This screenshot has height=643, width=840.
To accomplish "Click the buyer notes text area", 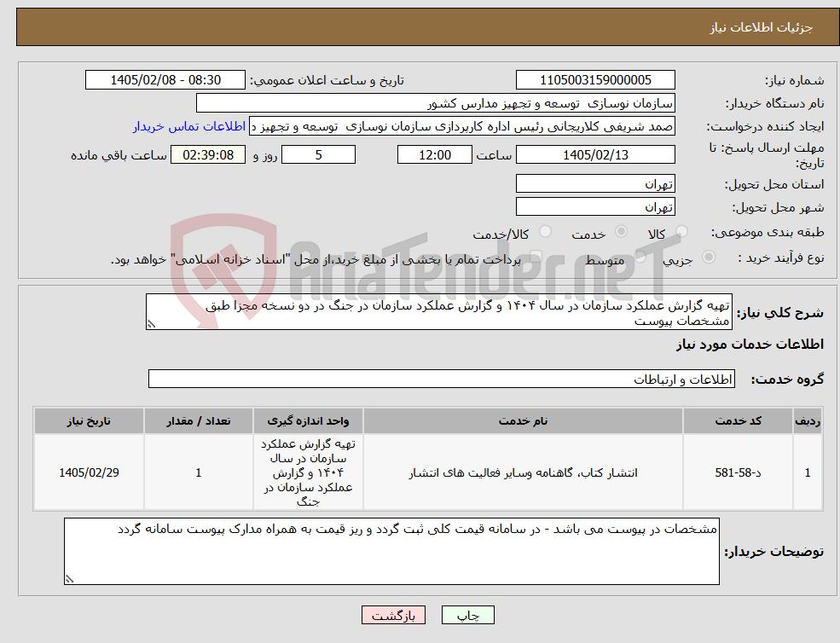I will click(391, 552).
